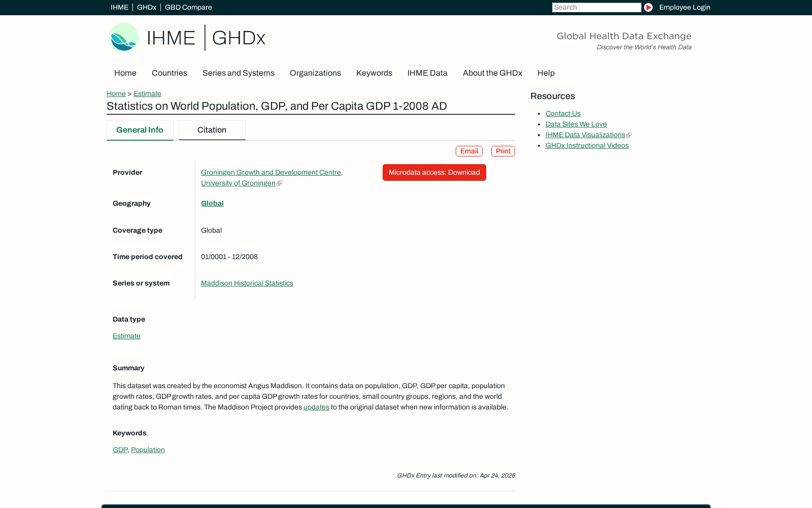The width and height of the screenshot is (812, 508).
Task: Click the Series or system label
Action: point(141,283)
